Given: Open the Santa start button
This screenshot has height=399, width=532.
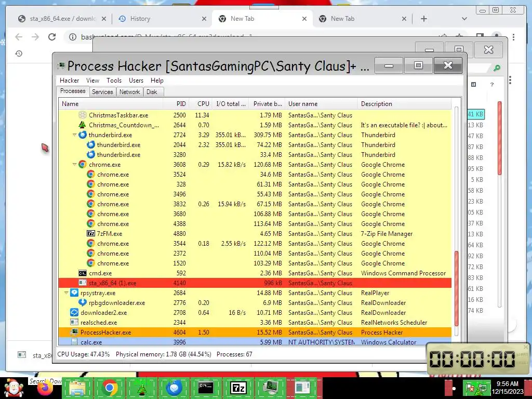Looking at the screenshot, I should click(x=14, y=388).
